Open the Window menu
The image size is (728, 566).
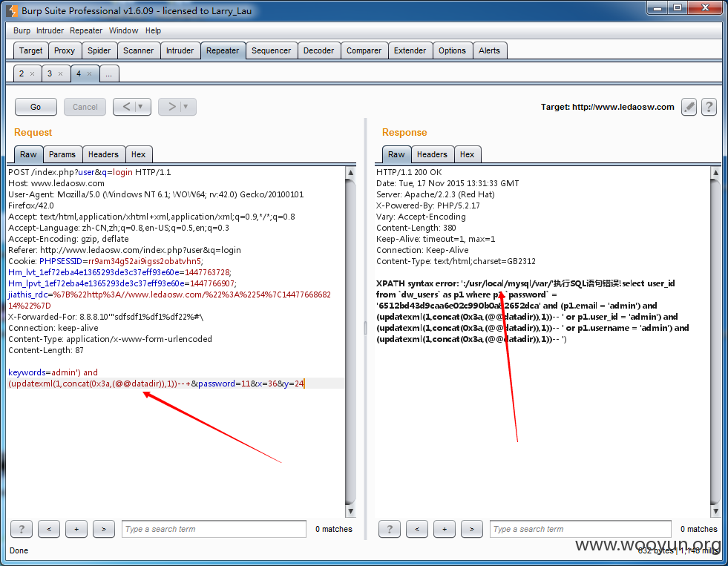(123, 30)
